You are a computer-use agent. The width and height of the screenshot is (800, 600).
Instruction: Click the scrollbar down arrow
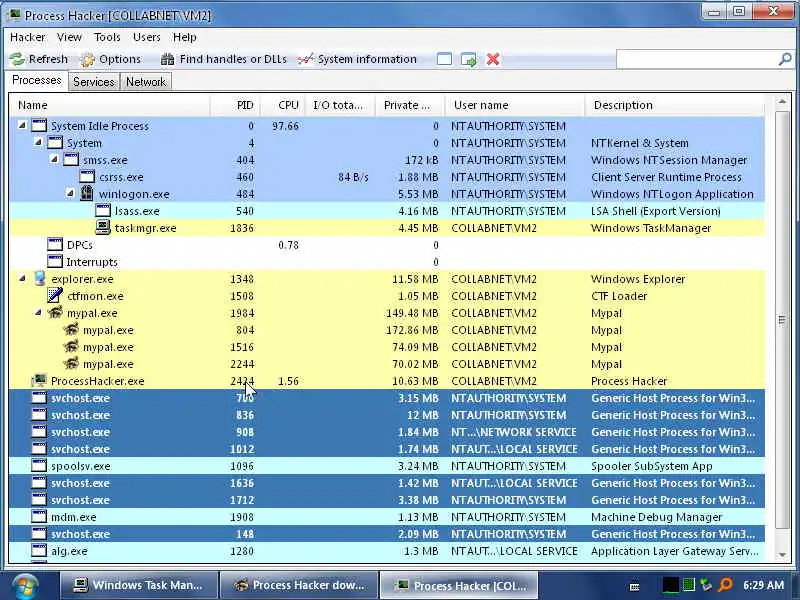pyautogui.click(x=782, y=555)
